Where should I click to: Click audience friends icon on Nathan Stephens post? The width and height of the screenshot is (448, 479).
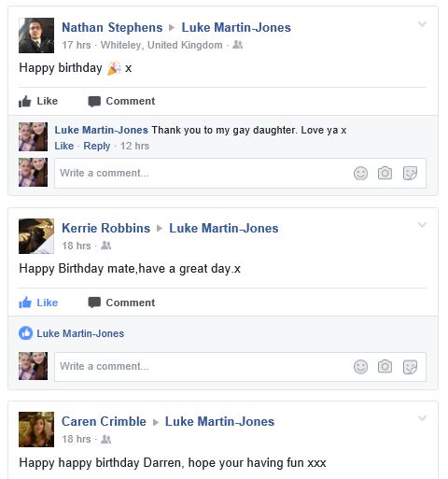click(238, 45)
